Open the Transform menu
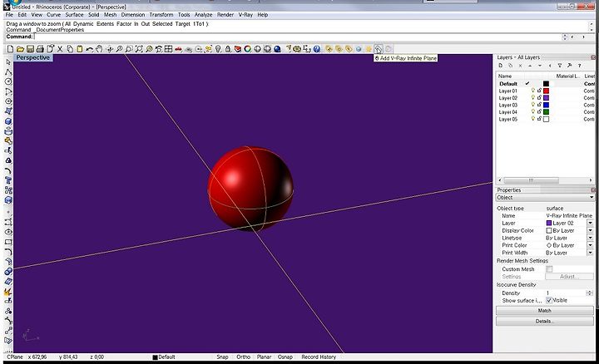Screen dimensions: 599x364 161,14
